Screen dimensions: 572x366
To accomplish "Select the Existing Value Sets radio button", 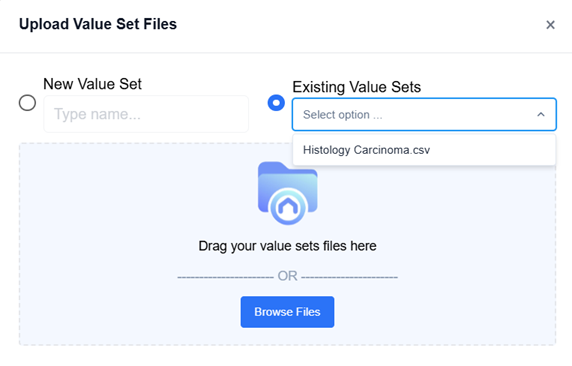I will [276, 103].
